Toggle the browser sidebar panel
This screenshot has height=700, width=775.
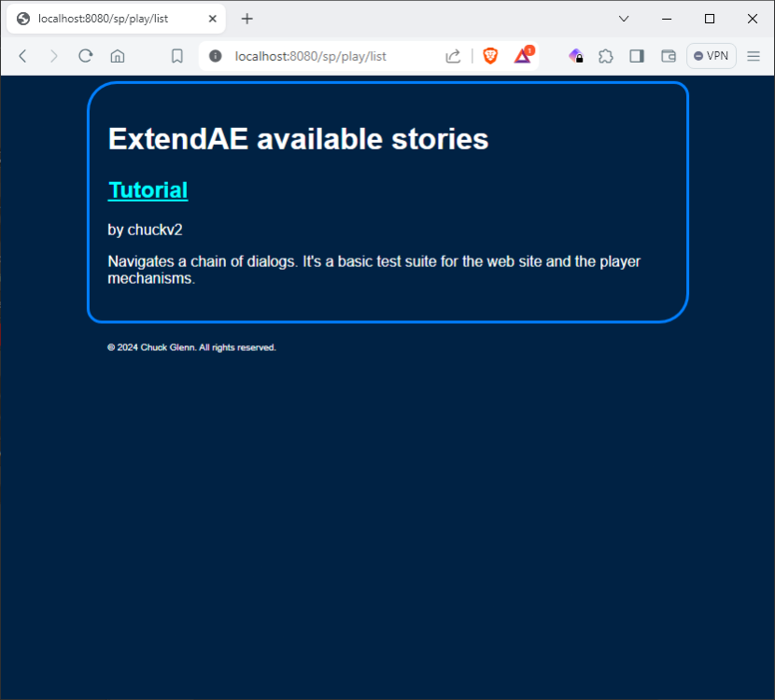(x=637, y=56)
